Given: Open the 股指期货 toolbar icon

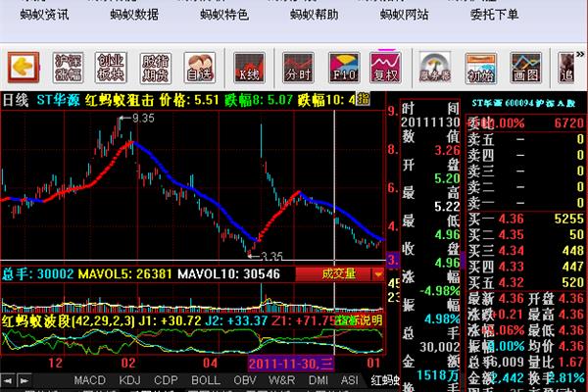Looking at the screenshot, I should (155, 68).
